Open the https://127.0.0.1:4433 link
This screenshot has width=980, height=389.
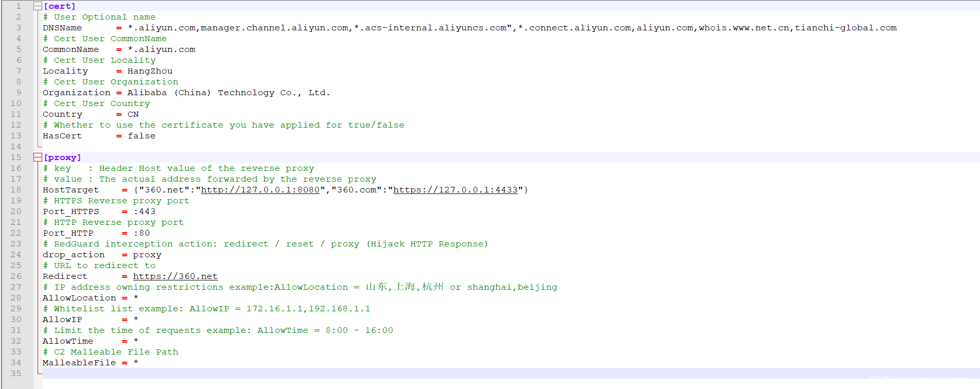456,190
